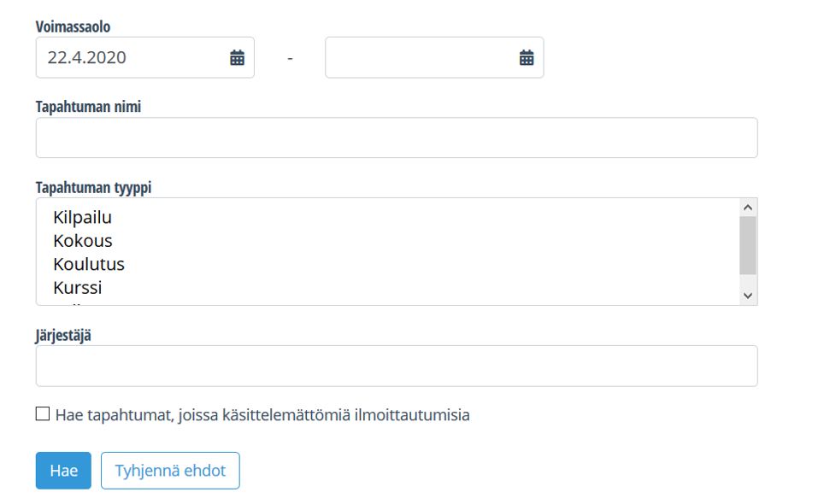Open the end date calendar picker

[527, 58]
